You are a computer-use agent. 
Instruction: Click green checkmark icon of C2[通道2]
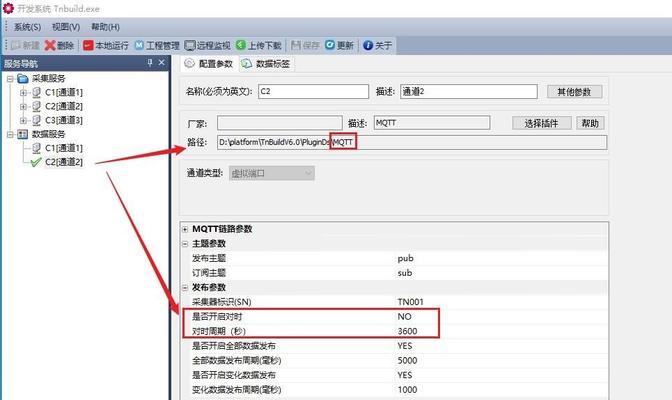click(36, 162)
